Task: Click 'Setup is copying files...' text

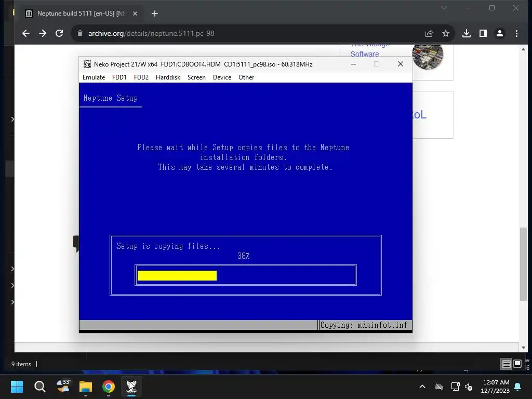Action: pos(168,246)
